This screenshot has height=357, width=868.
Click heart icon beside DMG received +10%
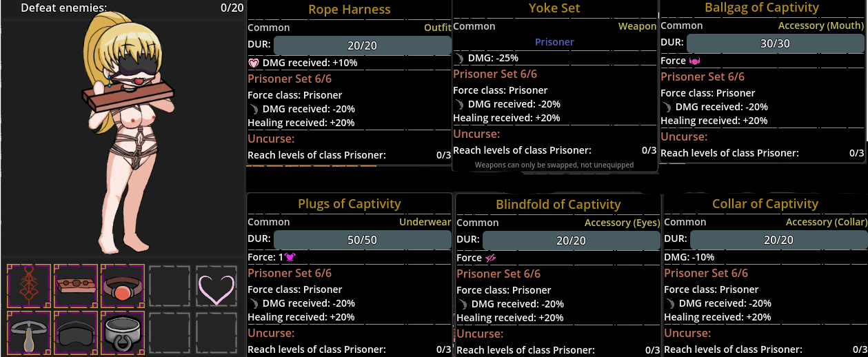(x=254, y=63)
